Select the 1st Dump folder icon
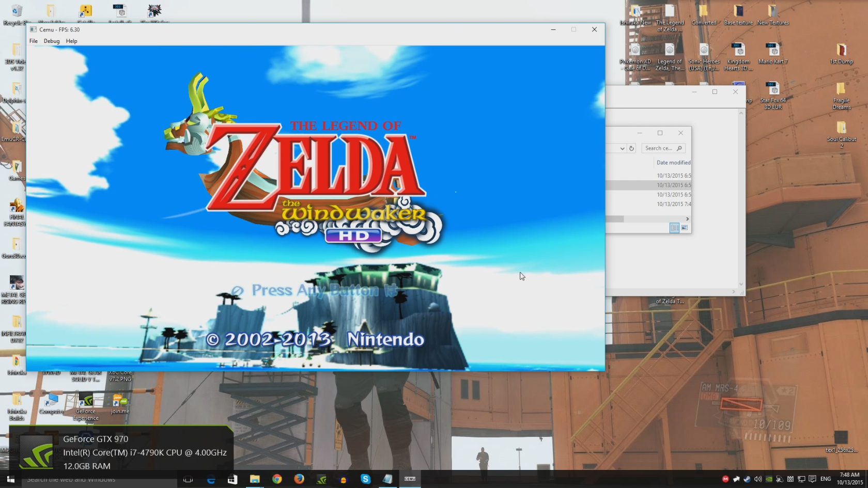 [x=842, y=54]
